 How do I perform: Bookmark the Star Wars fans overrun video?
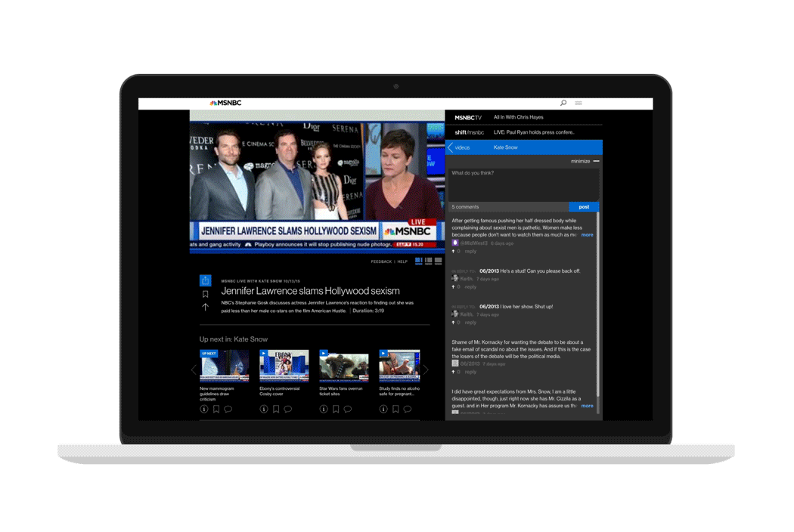(336, 409)
